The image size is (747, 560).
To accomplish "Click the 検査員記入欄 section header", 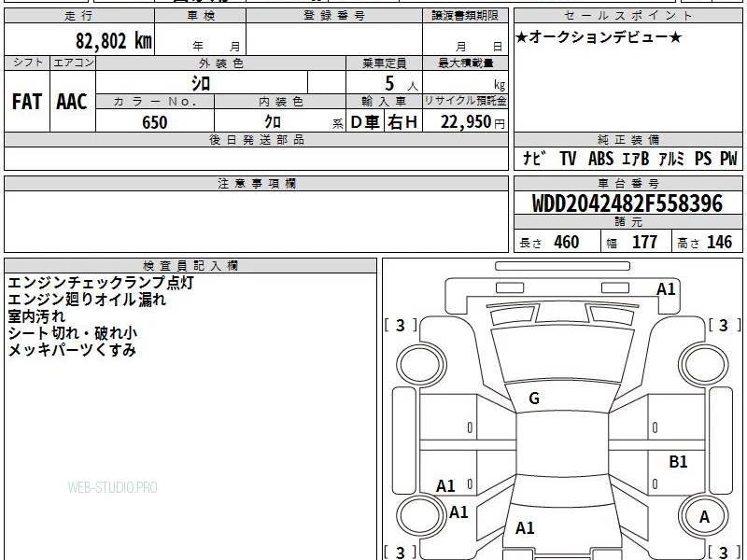I will coord(190,266).
